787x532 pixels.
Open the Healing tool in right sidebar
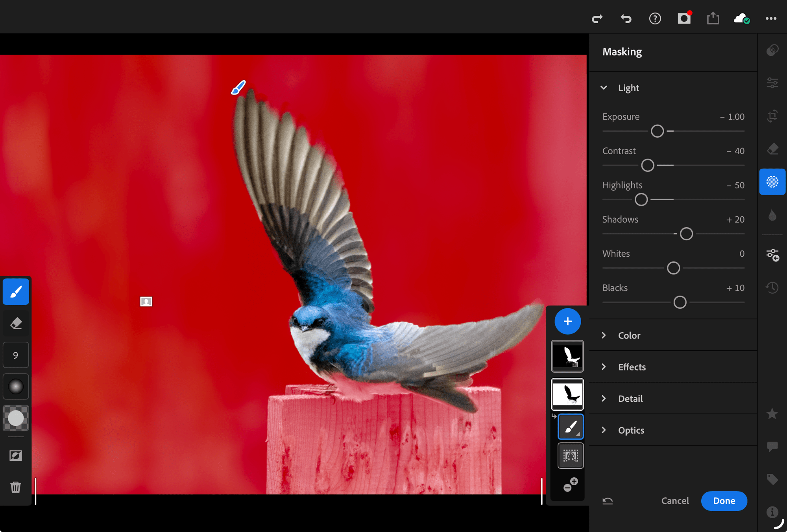coord(772,149)
